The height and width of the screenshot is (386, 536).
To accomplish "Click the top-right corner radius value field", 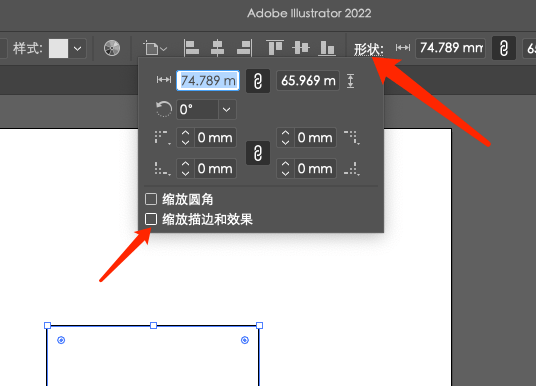I will pyautogui.click(x=315, y=138).
